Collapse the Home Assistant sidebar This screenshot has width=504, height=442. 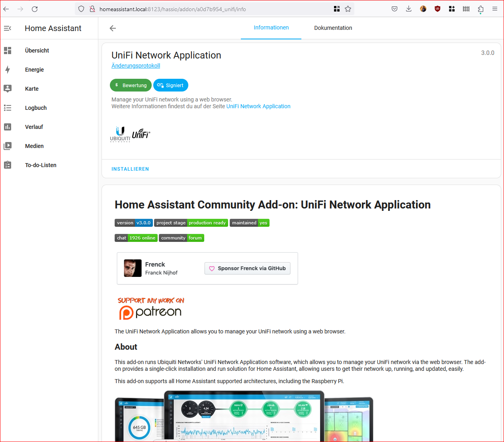(x=8, y=28)
